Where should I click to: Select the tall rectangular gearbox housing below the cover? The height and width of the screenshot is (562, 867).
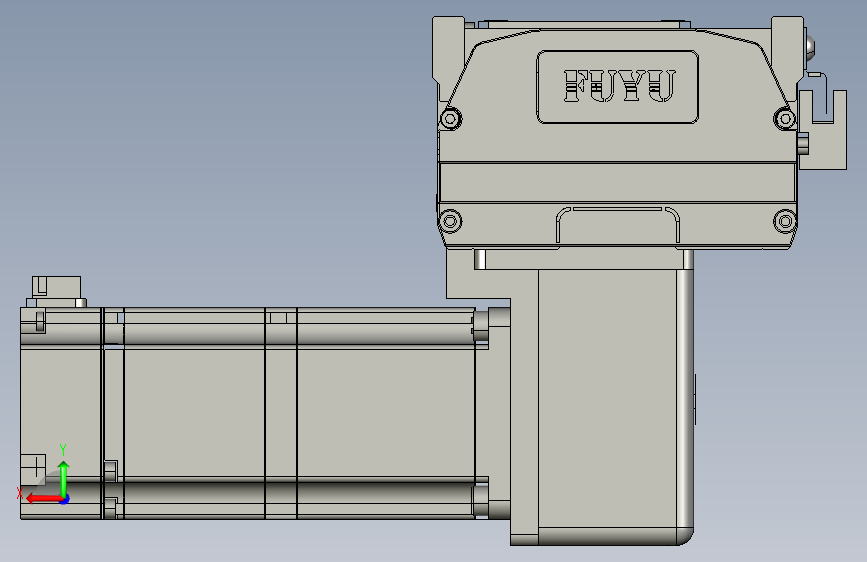pos(608,407)
